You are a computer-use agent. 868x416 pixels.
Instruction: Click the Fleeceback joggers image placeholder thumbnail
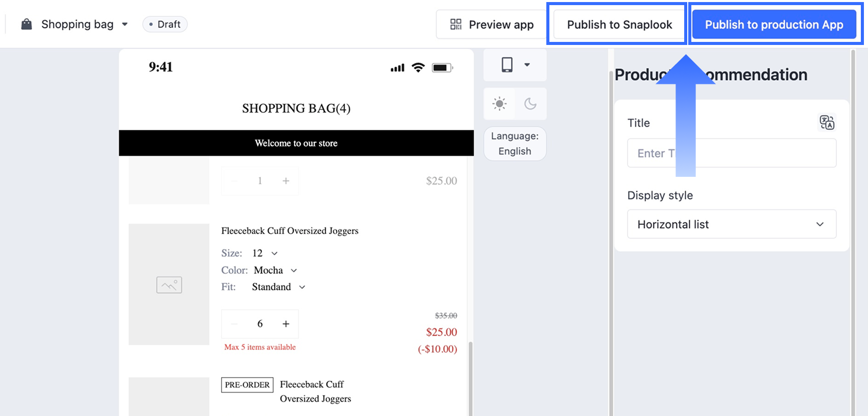click(169, 284)
